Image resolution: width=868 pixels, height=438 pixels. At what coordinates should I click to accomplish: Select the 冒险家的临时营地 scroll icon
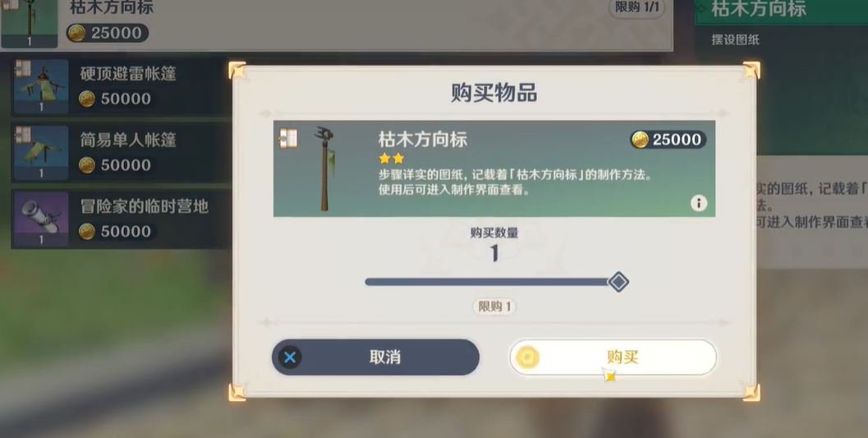(x=40, y=219)
